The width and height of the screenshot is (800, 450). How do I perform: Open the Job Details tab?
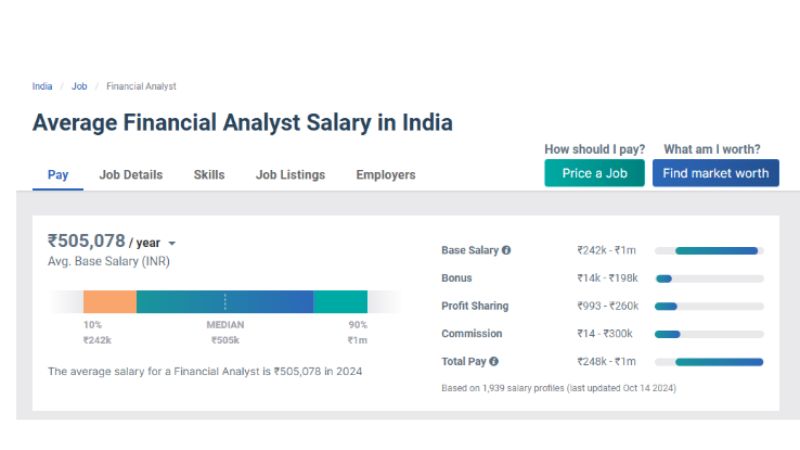131,174
